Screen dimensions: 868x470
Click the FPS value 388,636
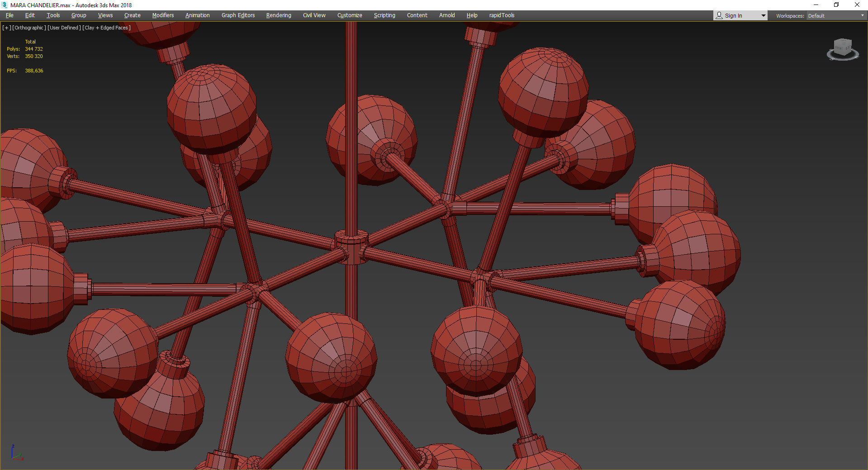click(x=34, y=71)
